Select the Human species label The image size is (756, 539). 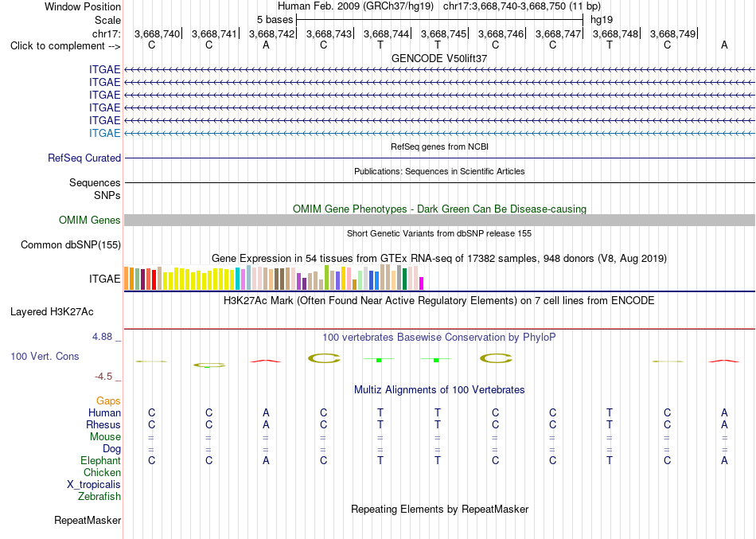pos(104,412)
